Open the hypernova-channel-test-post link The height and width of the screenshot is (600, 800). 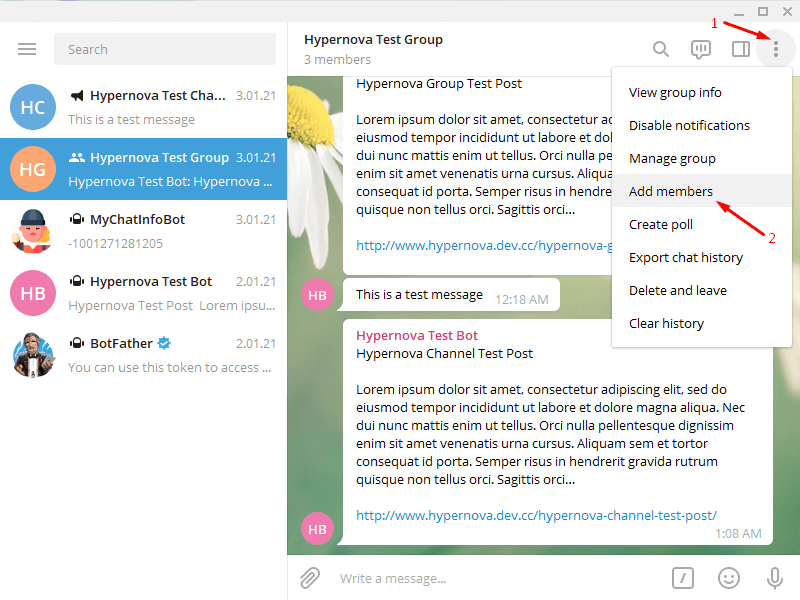pos(536,515)
